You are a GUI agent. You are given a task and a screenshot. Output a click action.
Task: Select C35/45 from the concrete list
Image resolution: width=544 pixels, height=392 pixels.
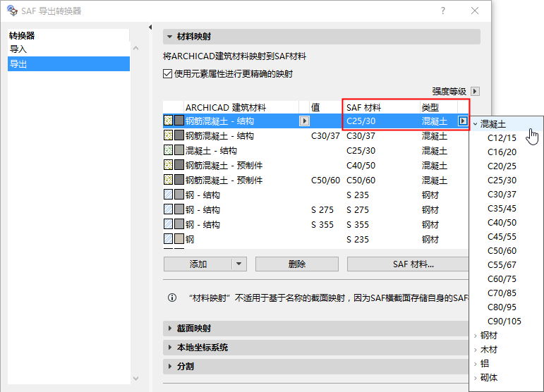[502, 209]
